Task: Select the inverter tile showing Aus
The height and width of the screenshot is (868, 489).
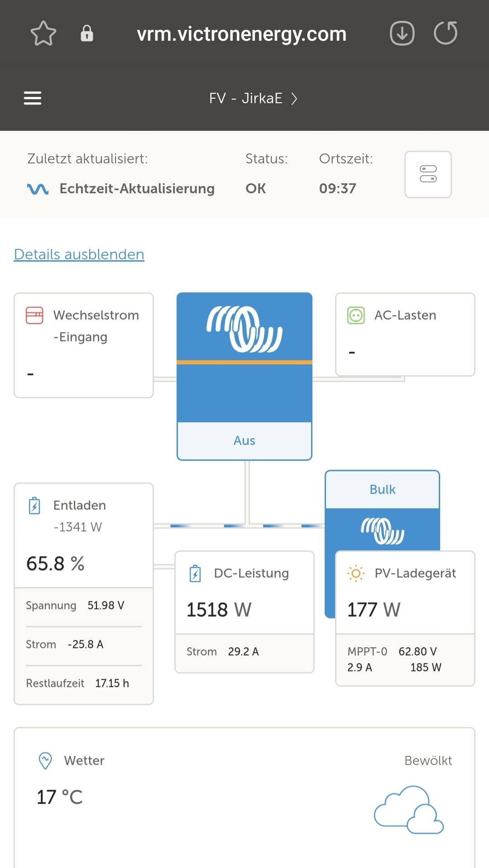Action: pyautogui.click(x=244, y=377)
